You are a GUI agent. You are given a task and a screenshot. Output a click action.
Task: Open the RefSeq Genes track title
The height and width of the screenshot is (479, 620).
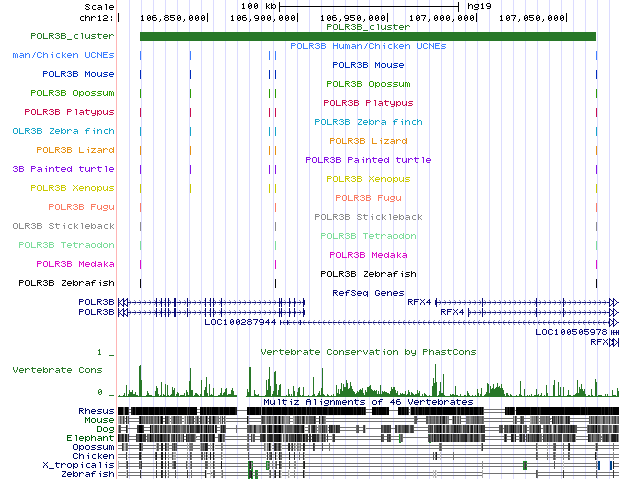pyautogui.click(x=368, y=293)
